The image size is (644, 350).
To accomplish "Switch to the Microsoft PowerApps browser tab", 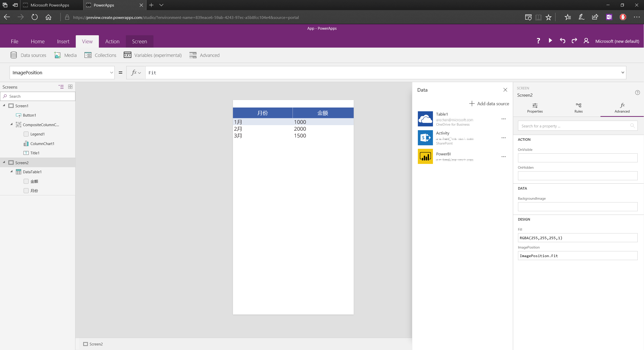I will 52,5.
